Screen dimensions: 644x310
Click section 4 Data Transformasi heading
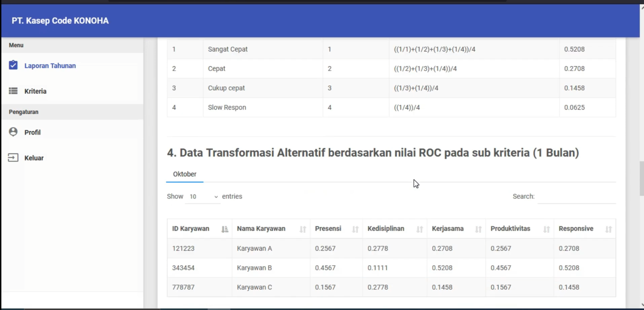pos(373,153)
